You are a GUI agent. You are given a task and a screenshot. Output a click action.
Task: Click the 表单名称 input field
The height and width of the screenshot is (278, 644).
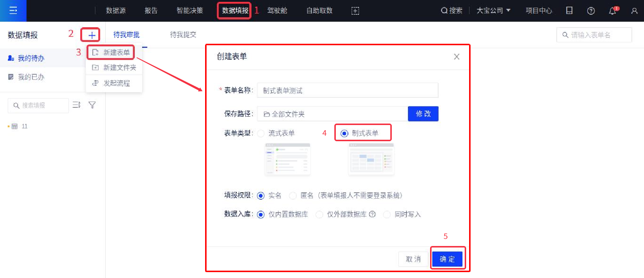tap(347, 90)
